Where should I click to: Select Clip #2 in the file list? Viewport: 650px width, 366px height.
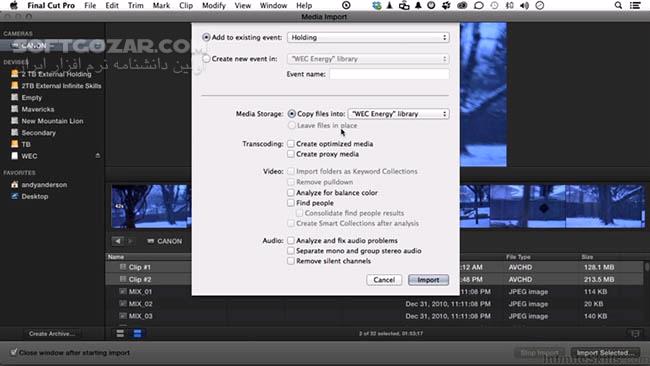(139, 279)
